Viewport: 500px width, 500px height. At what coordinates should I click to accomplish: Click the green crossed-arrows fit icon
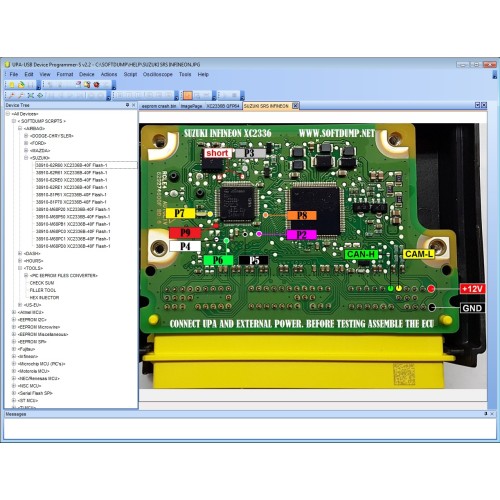(31, 96)
